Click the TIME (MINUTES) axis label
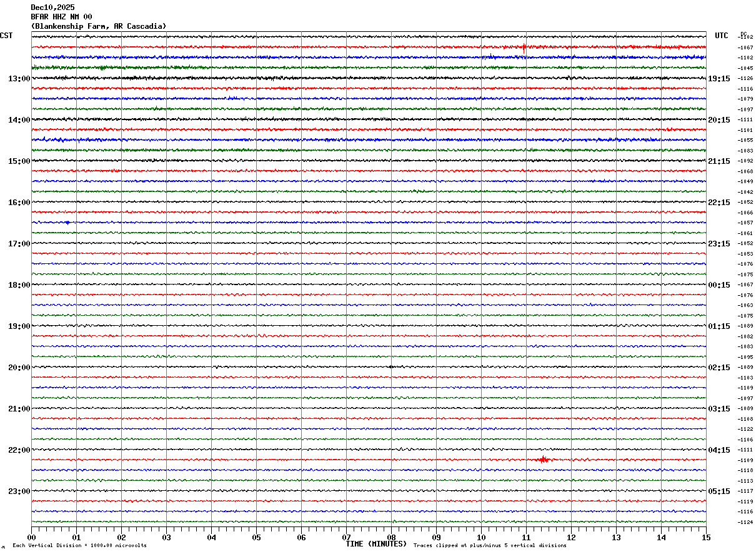756x554 pixels. coord(376,544)
